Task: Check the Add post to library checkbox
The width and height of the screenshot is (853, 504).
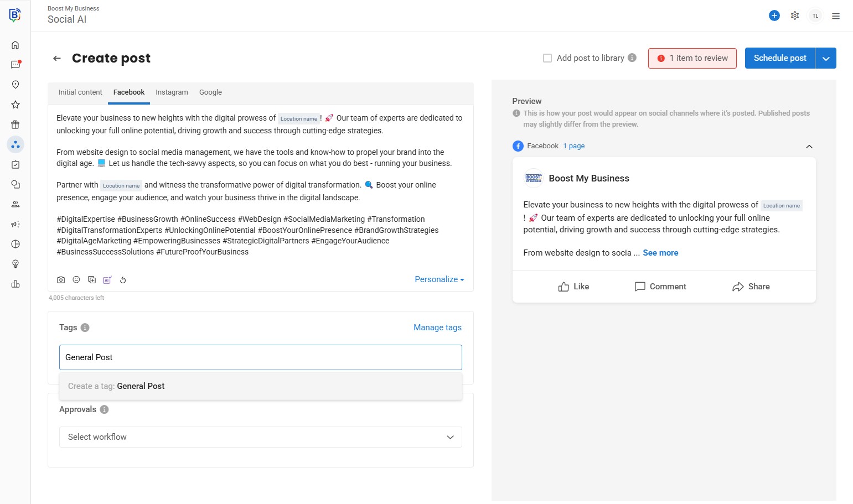Action: tap(547, 58)
